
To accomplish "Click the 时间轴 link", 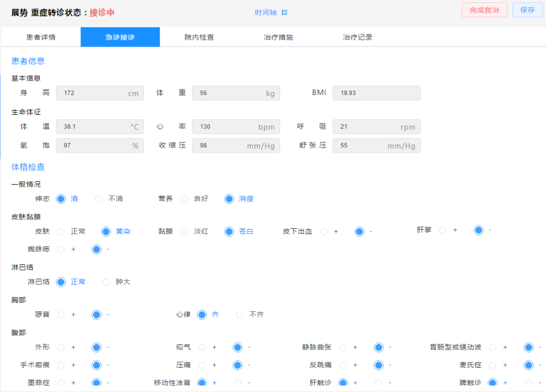I will coord(265,13).
